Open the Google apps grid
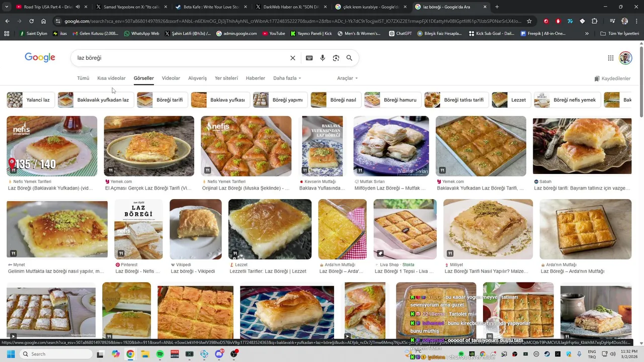This screenshot has width=644, height=362. click(611, 58)
